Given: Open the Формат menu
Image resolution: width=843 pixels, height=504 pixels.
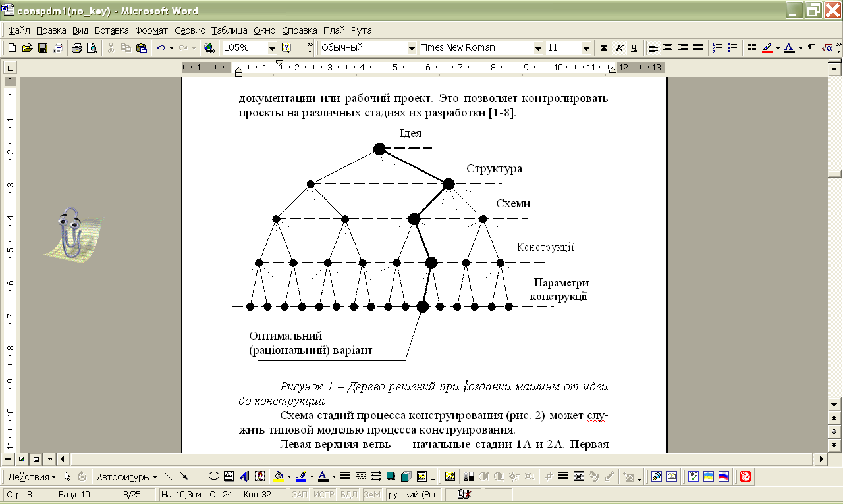Looking at the screenshot, I should (152, 30).
